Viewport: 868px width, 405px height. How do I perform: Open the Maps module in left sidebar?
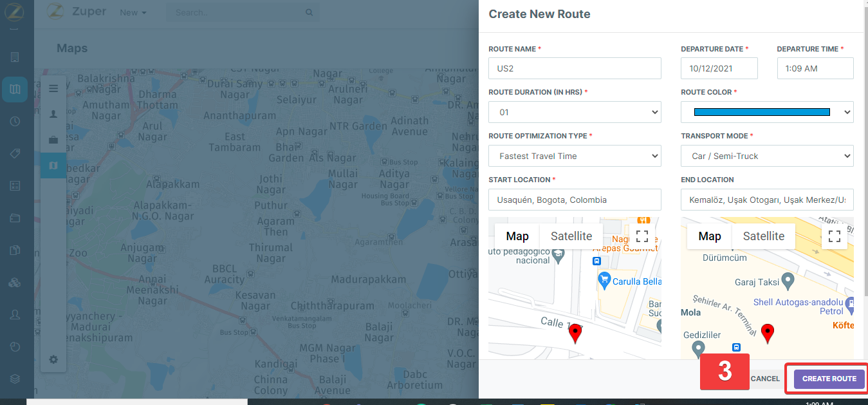pos(15,89)
